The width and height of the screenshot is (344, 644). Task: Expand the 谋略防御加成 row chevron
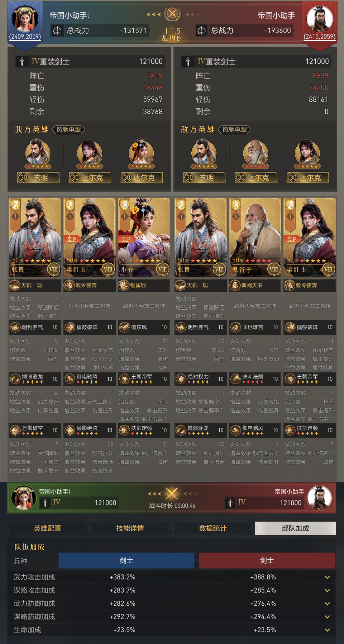click(327, 617)
